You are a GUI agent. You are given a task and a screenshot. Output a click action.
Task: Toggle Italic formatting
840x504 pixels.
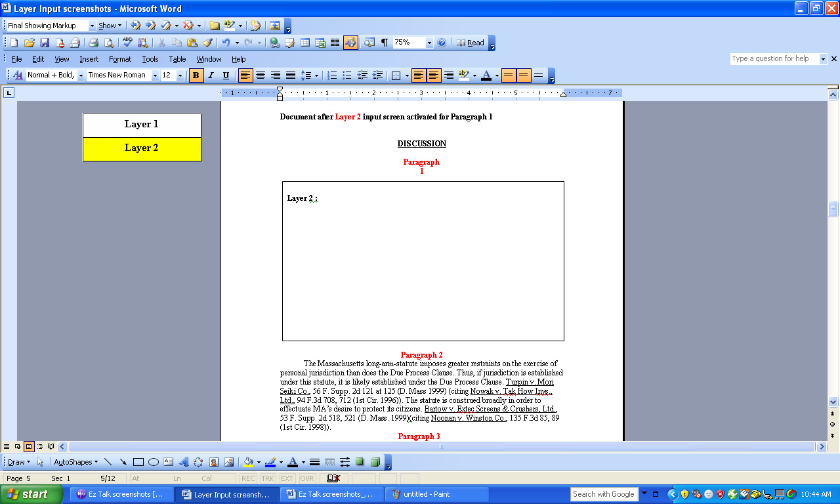[211, 75]
